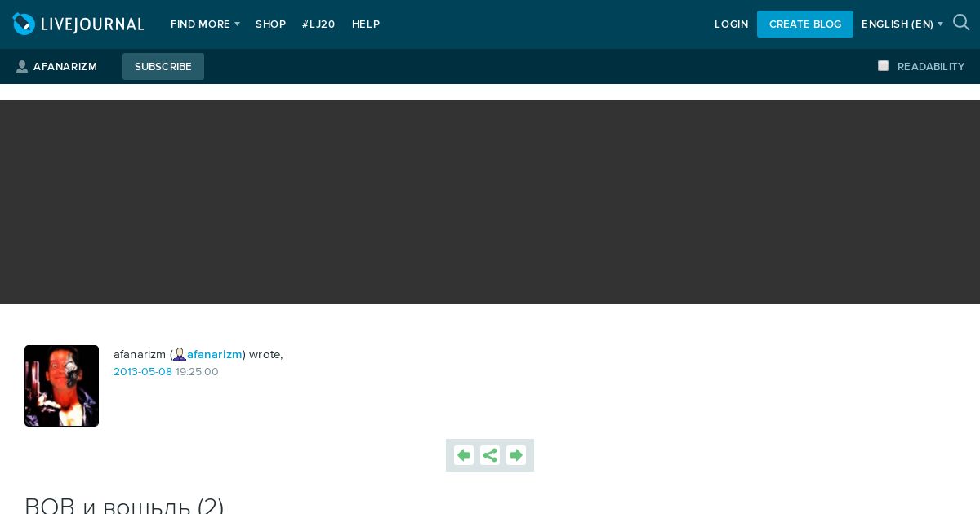Click the dark advertisement banner area

point(490,202)
